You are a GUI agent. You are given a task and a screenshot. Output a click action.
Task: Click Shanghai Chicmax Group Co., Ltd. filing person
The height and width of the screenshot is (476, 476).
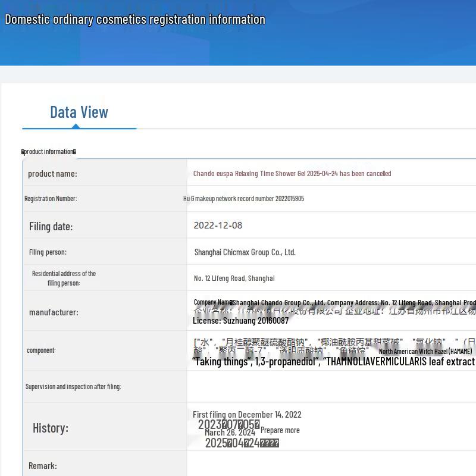[x=245, y=252]
